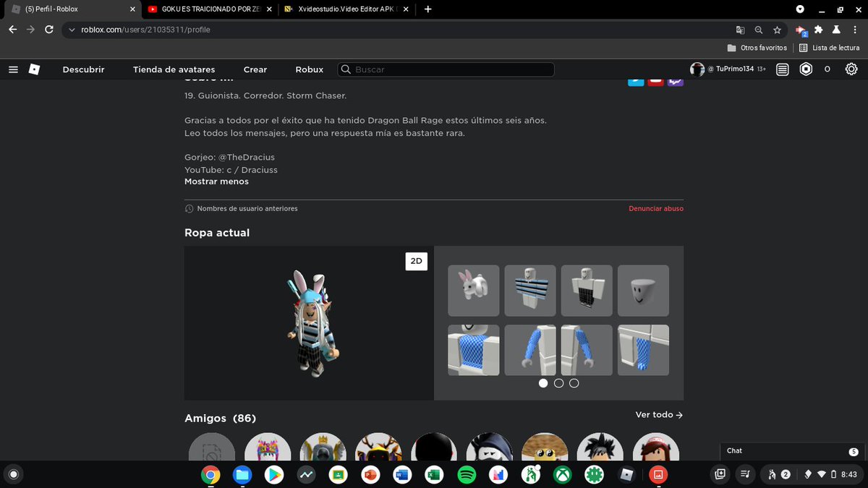Open the blue Twitter social button
This screenshot has height=488, width=868.
coord(636,81)
